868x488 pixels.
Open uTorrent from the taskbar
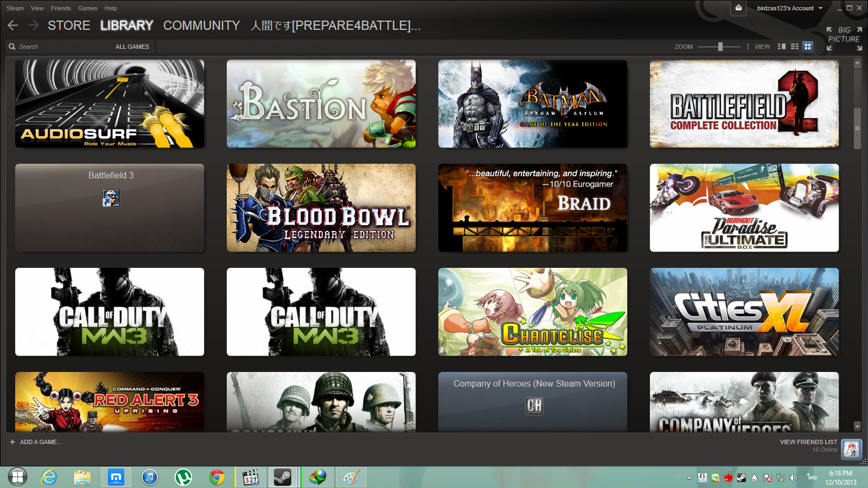(x=183, y=477)
